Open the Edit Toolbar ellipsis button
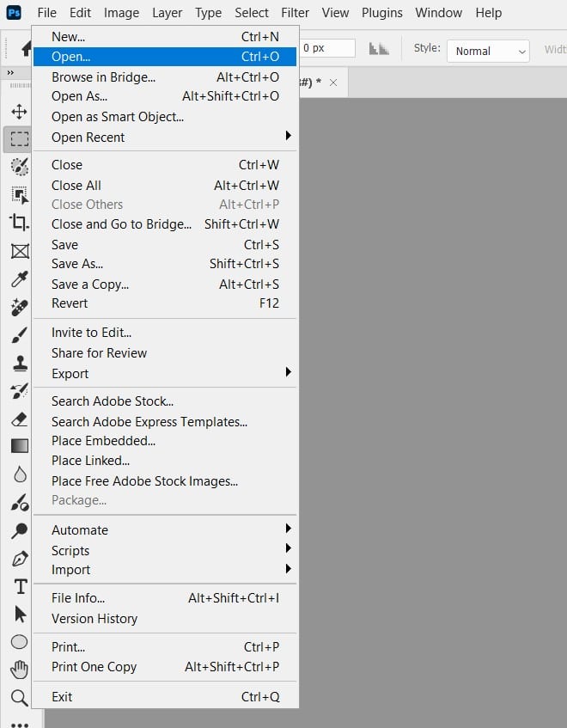This screenshot has height=728, width=567. click(x=20, y=725)
